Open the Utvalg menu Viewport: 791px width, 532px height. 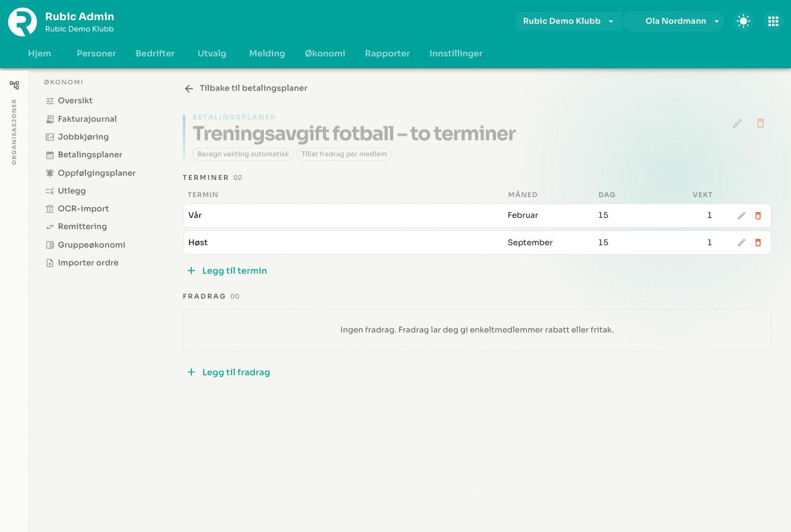pyautogui.click(x=212, y=53)
